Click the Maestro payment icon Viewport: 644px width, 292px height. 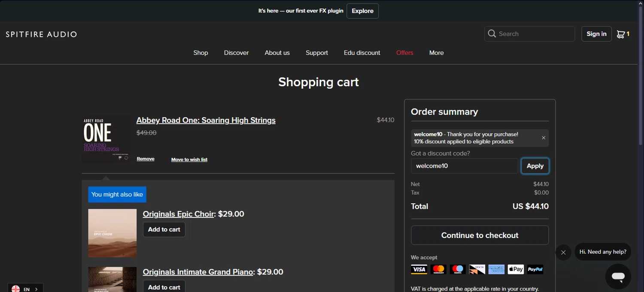(x=458, y=269)
